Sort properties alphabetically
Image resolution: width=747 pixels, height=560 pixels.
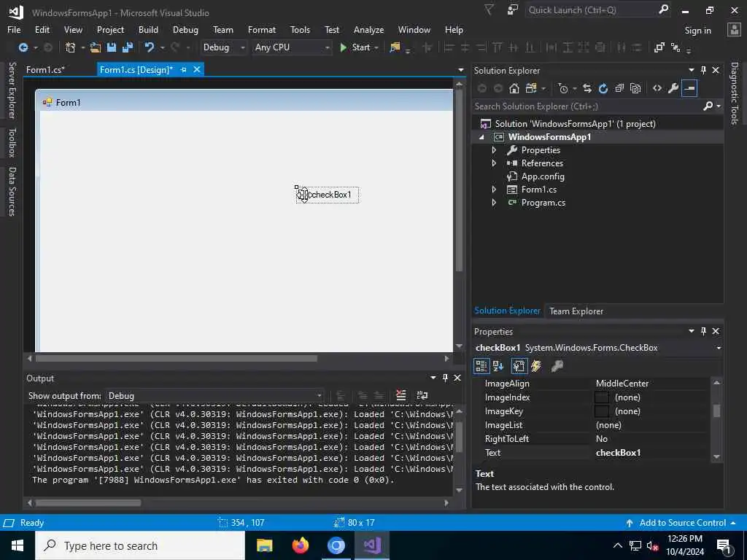pyautogui.click(x=498, y=366)
